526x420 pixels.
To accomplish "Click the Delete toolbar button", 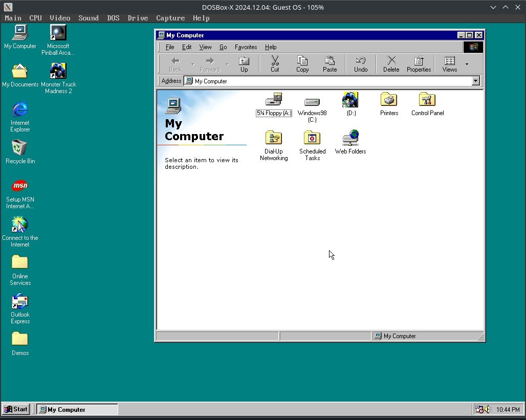I will tap(391, 64).
